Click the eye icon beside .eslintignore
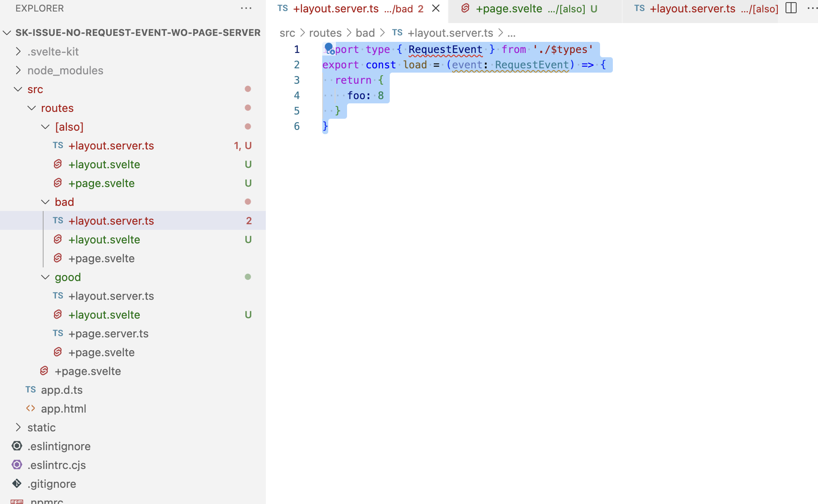This screenshot has width=818, height=504. click(x=17, y=445)
